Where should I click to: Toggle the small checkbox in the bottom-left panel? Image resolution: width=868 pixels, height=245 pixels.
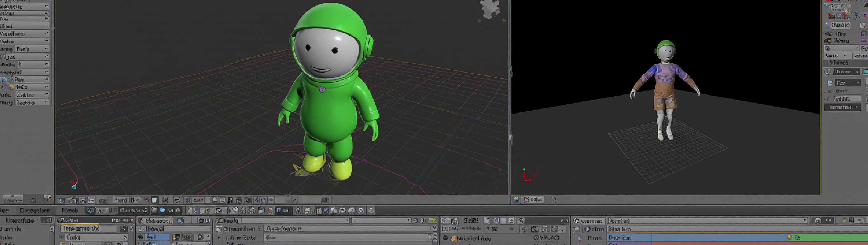(x=52, y=229)
